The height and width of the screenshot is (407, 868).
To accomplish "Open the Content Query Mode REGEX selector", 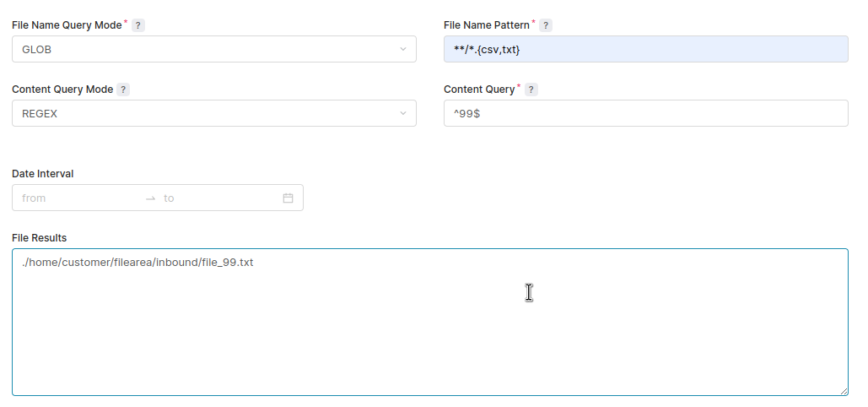I will (202, 114).
